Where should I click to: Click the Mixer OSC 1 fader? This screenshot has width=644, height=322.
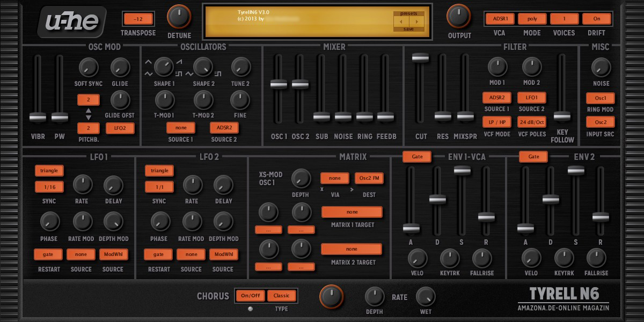[x=279, y=84]
